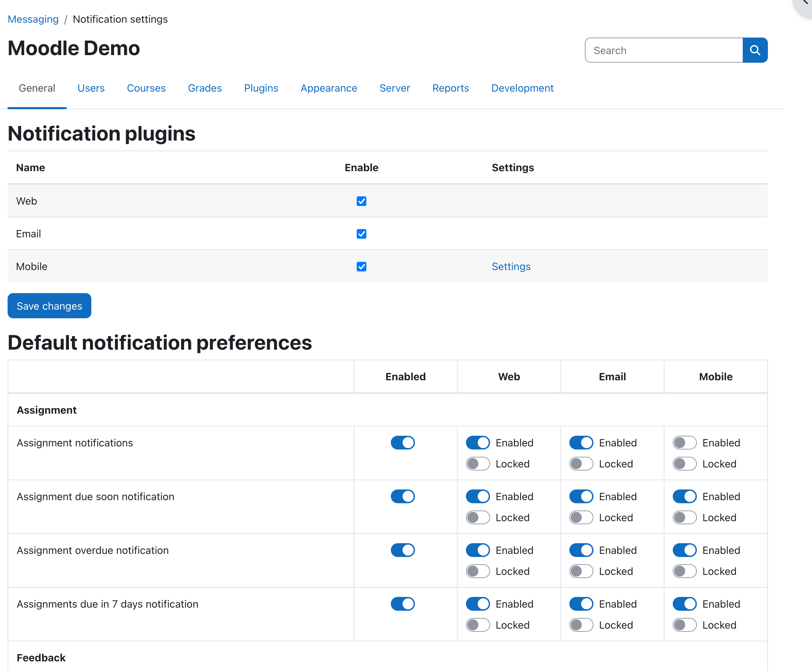Image resolution: width=812 pixels, height=671 pixels.
Task: Click the Feedback section heading
Action: (x=41, y=658)
